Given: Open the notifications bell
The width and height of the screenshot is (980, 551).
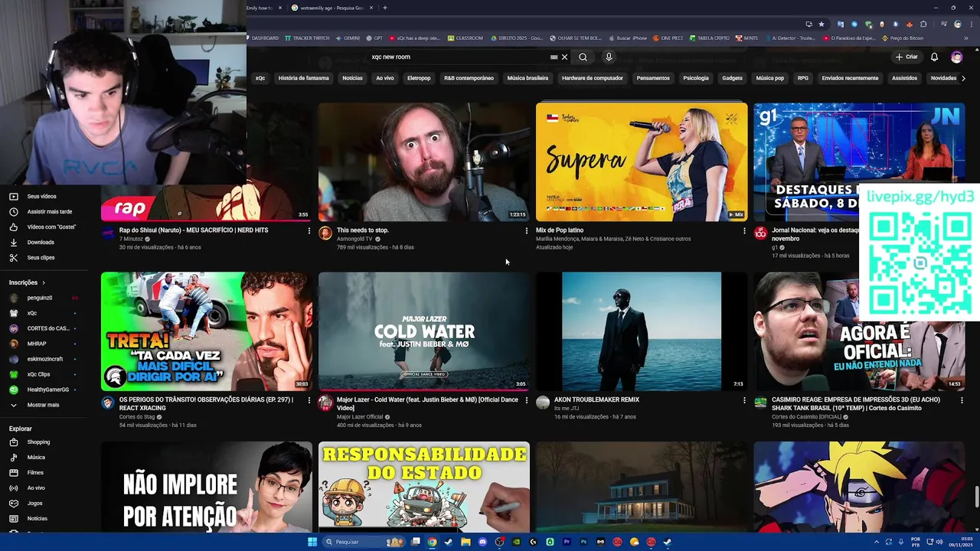Looking at the screenshot, I should (934, 57).
